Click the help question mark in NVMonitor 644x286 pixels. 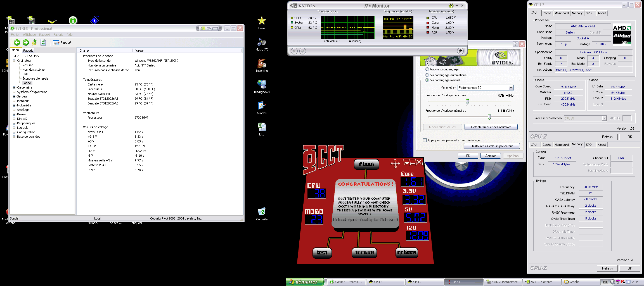point(451,6)
